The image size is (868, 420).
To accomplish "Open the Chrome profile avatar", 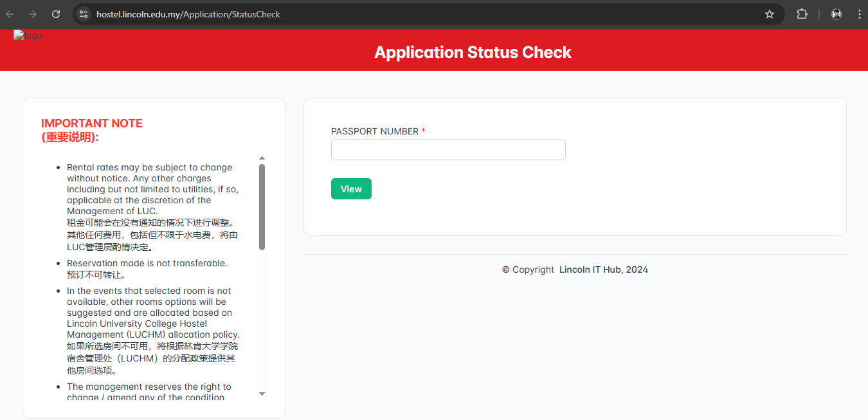I will click(x=836, y=14).
